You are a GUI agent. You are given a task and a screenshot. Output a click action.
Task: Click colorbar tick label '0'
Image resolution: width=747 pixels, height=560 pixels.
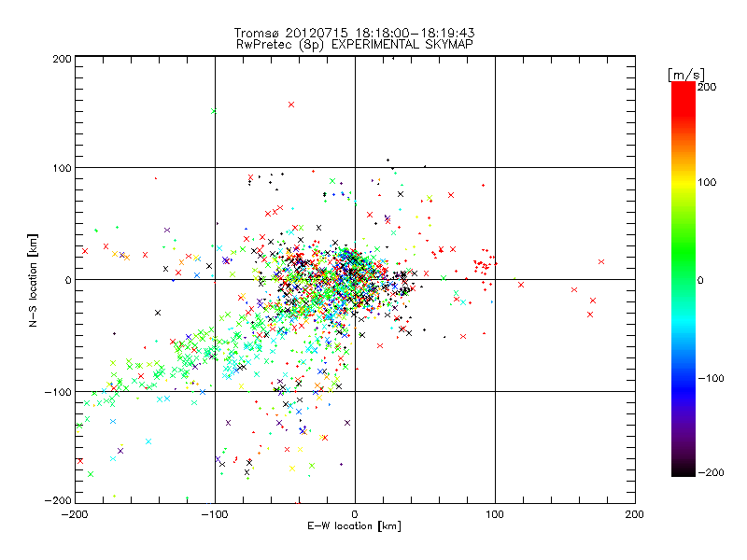(x=700, y=280)
